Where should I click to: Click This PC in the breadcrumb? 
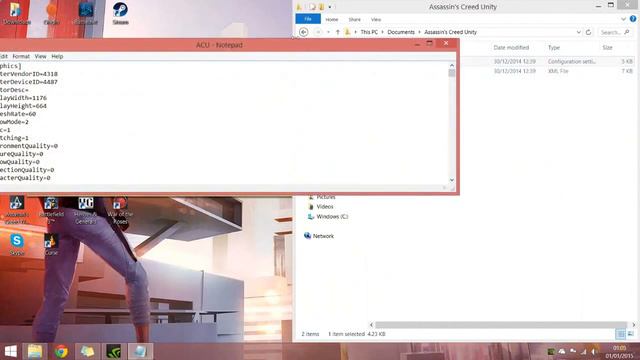(369, 32)
